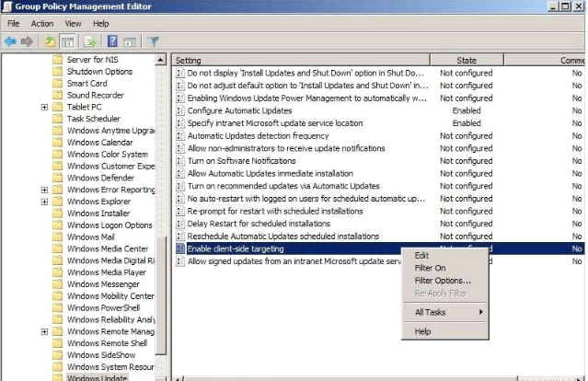Open Help via the question mark icon
Viewport: 588px width, 381px height.
[x=112, y=41]
